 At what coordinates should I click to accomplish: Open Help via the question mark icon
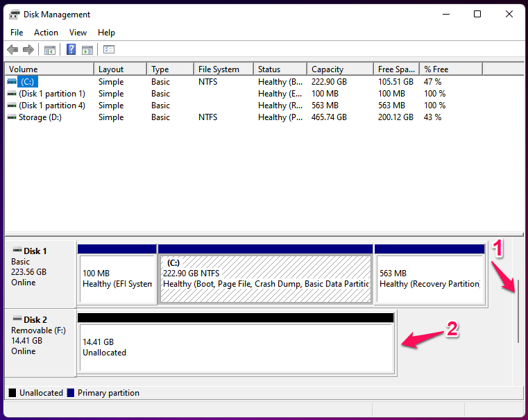tap(71, 50)
